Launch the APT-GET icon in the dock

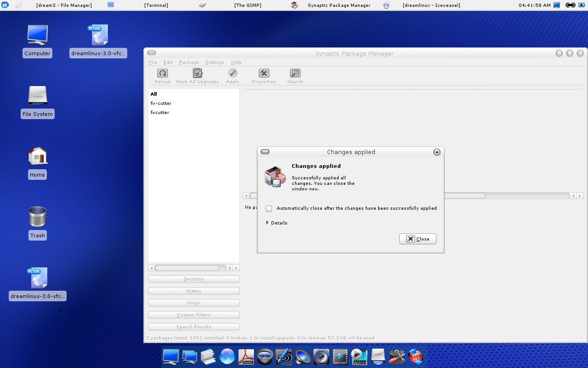tap(415, 356)
